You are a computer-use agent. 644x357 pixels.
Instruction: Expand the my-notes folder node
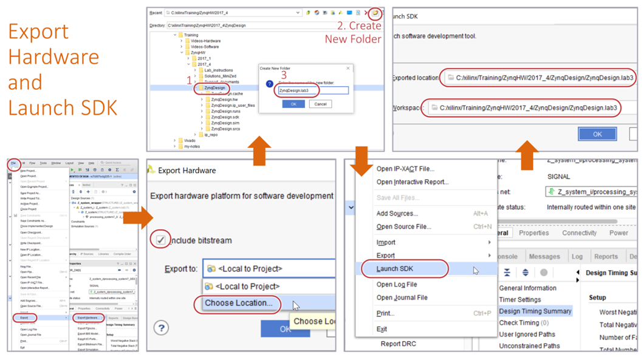coord(174,146)
